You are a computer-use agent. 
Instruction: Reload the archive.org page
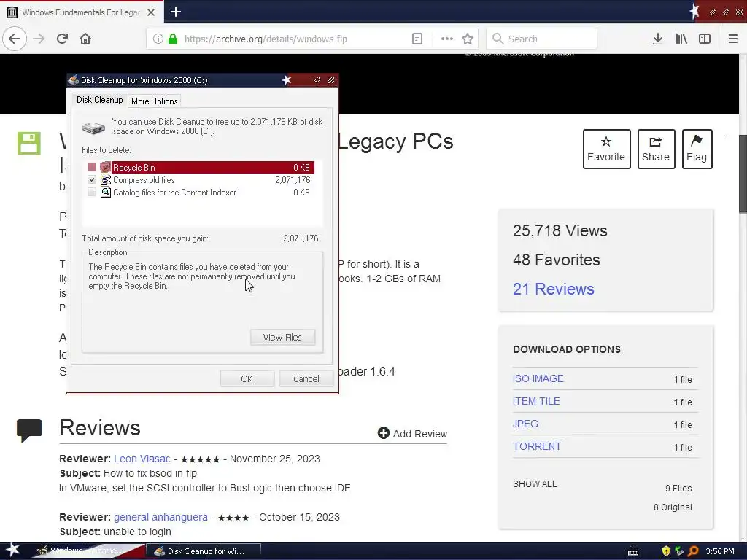(x=63, y=39)
